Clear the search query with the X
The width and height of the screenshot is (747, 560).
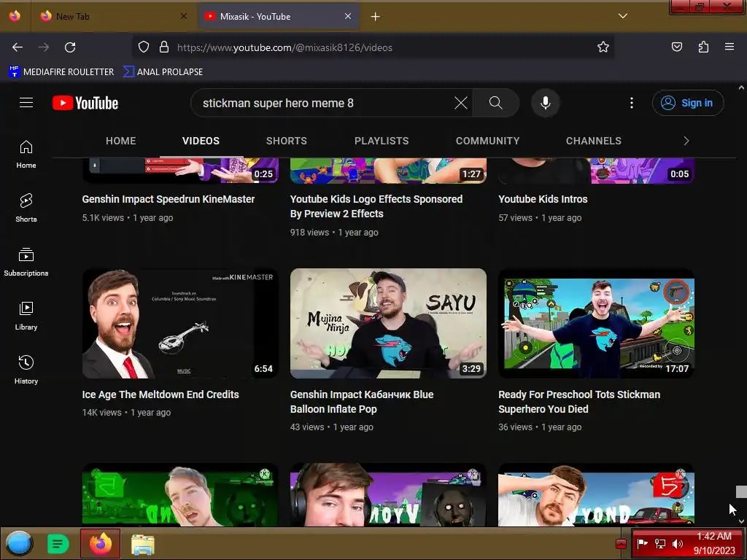(x=461, y=103)
